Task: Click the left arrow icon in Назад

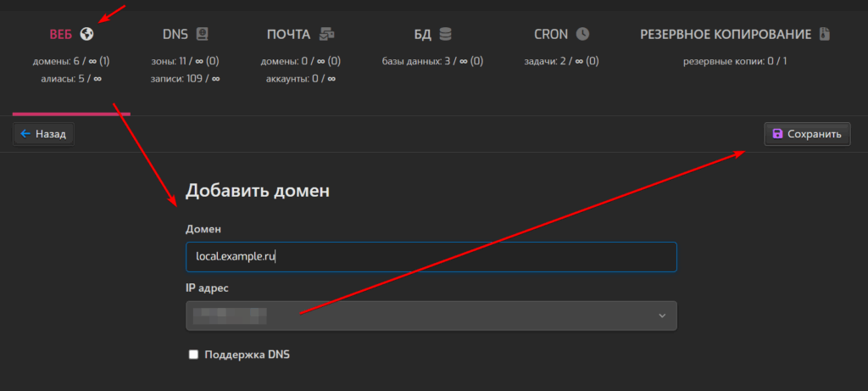Action: 25,134
